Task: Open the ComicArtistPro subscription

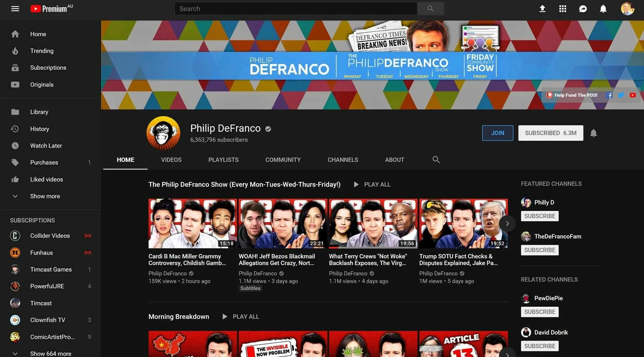Action: click(51, 337)
